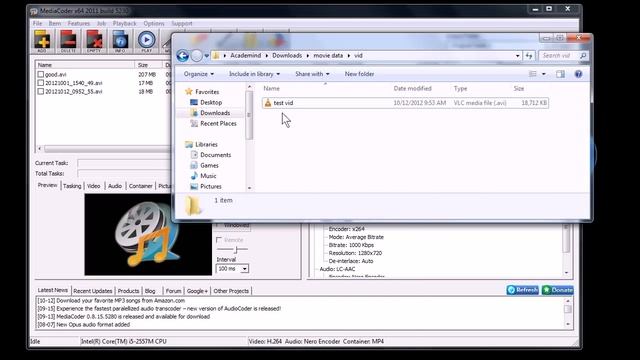Click the Refresh button in MediaCoder
Viewport: 640px width, 360px height.
pos(522,290)
